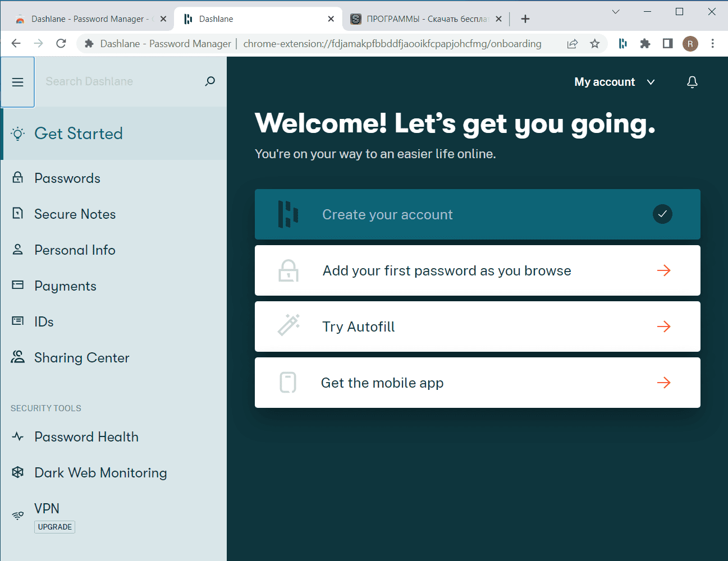Image resolution: width=728 pixels, height=561 pixels.
Task: Click the Dashlane extension icon in toolbar
Action: [622, 43]
